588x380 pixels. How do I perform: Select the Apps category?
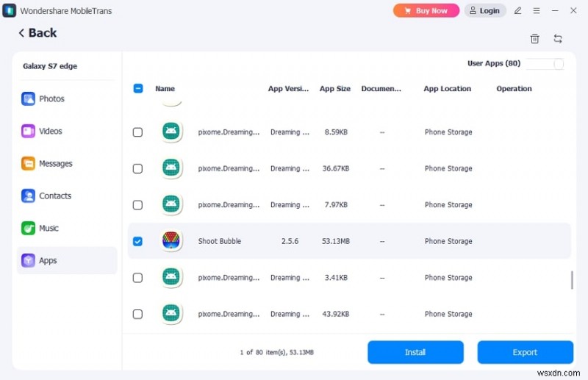pos(67,260)
